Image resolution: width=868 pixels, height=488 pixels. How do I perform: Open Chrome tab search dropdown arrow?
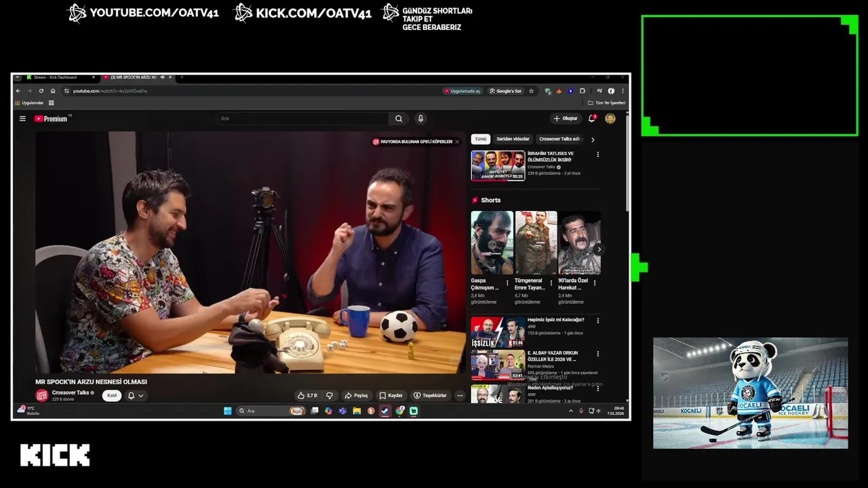[18, 77]
